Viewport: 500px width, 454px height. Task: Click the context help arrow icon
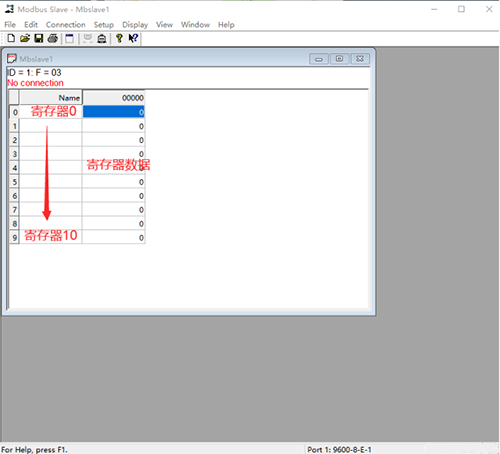[x=133, y=38]
